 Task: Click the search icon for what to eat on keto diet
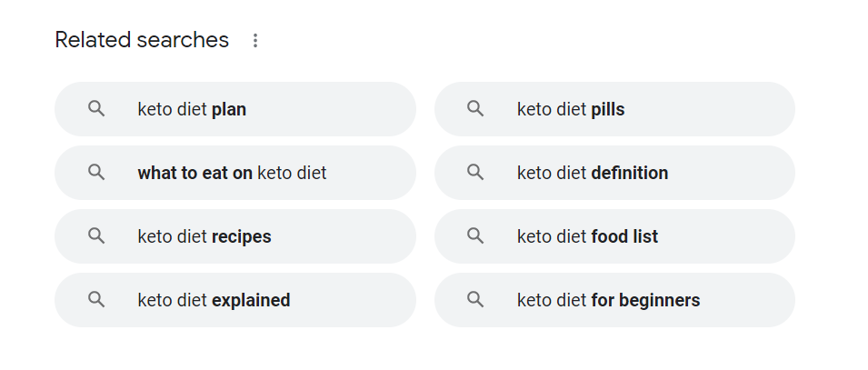pos(96,172)
